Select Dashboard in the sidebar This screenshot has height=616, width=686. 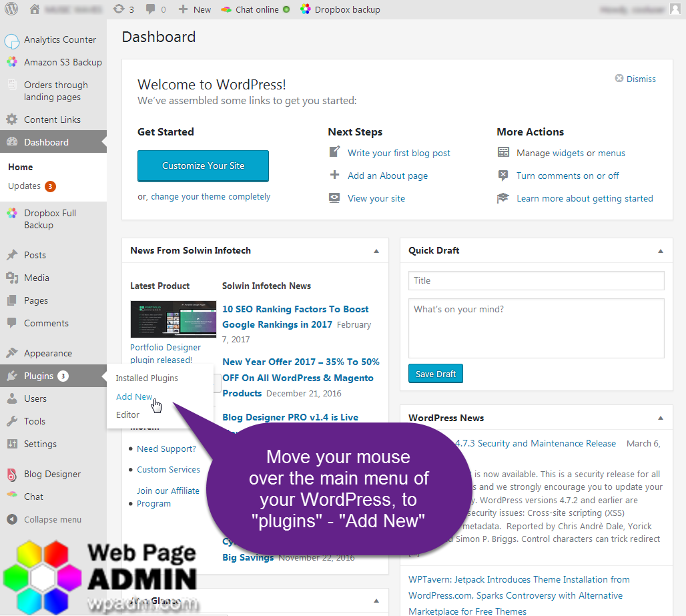tap(53, 141)
